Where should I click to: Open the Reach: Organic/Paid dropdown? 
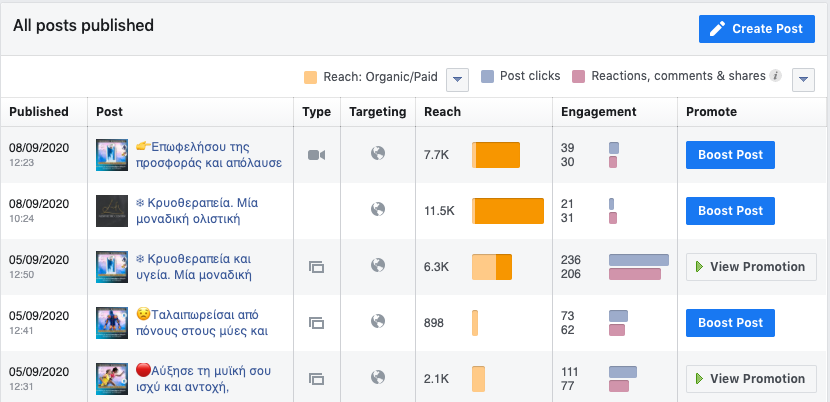(x=457, y=78)
